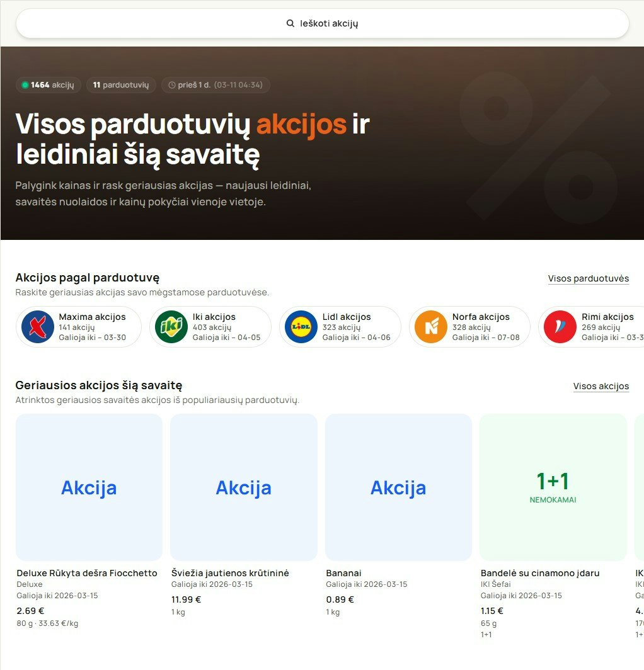The width and height of the screenshot is (644, 670).
Task: Click the red Rimi store logo
Action: click(560, 327)
